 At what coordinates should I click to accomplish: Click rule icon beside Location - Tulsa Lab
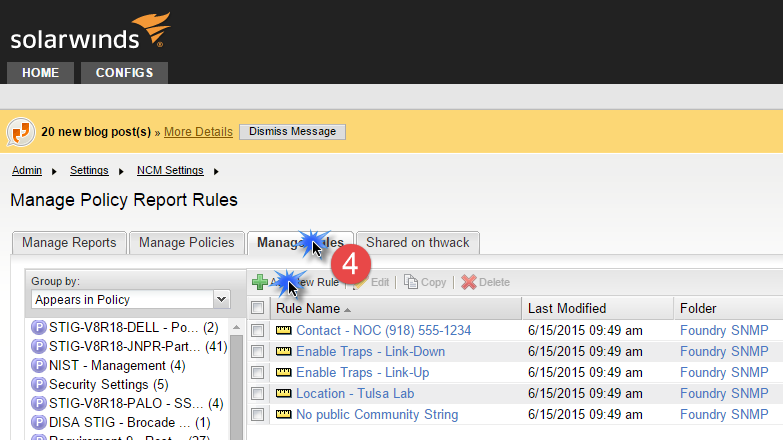click(x=284, y=394)
